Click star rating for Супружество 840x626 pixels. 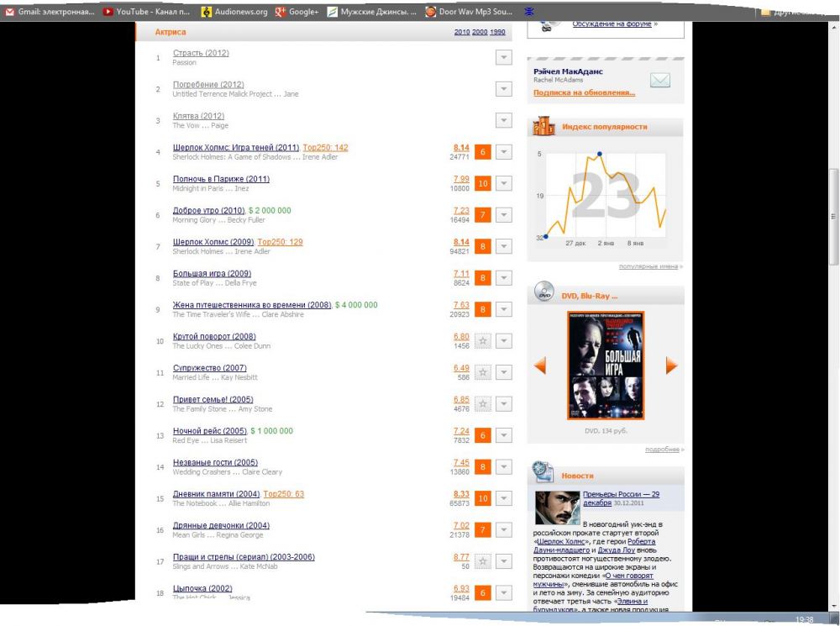[483, 372]
